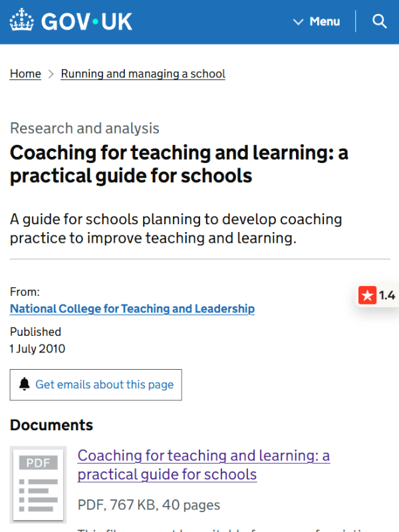Viewport: 399px width, 532px height.
Task: Click Get emails about this page button
Action: 96,385
